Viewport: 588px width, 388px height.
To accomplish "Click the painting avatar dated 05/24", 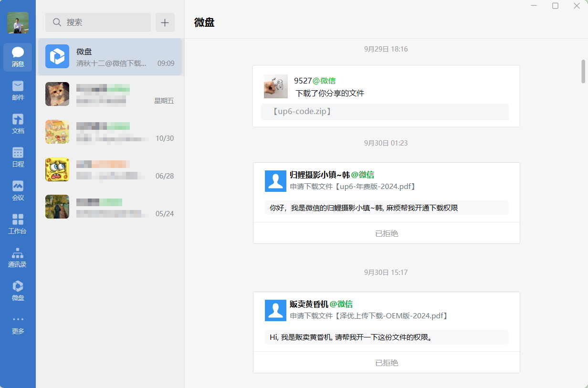I will [x=57, y=207].
